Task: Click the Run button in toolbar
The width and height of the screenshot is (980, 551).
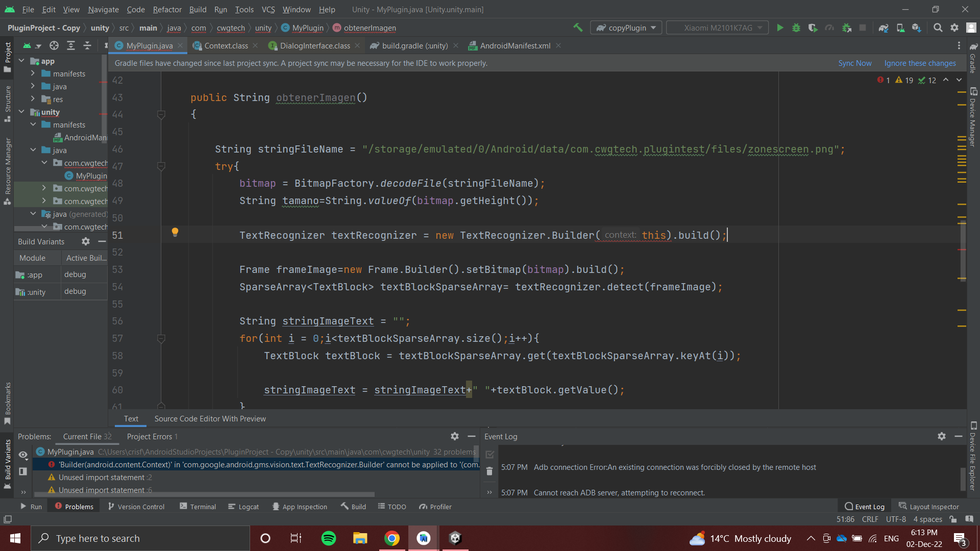Action: coord(779,28)
